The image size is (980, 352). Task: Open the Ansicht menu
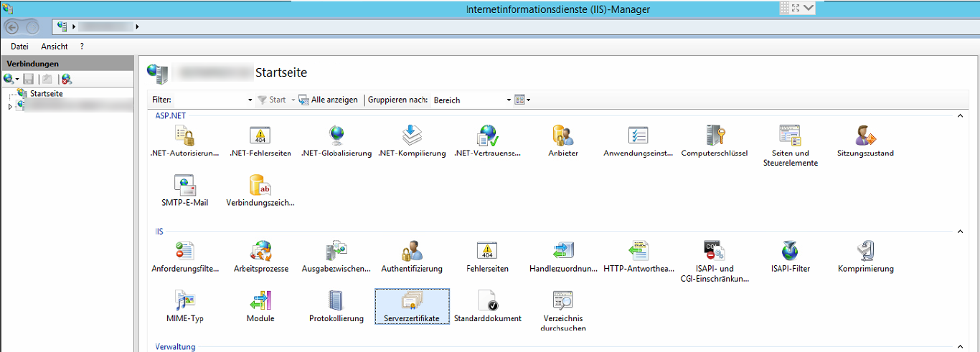click(55, 47)
